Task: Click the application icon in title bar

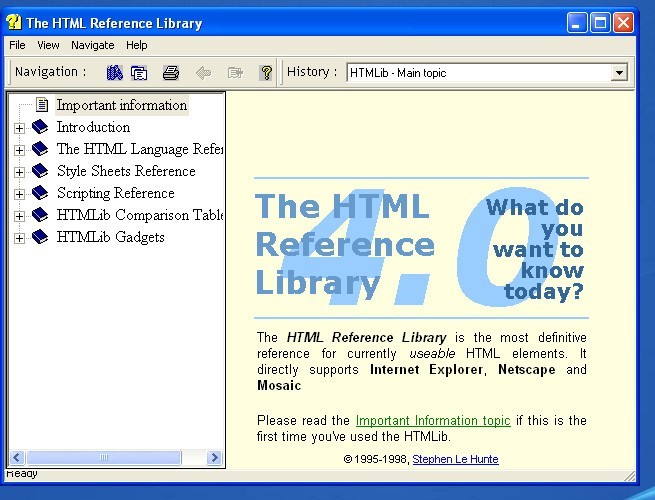Action: 14,22
